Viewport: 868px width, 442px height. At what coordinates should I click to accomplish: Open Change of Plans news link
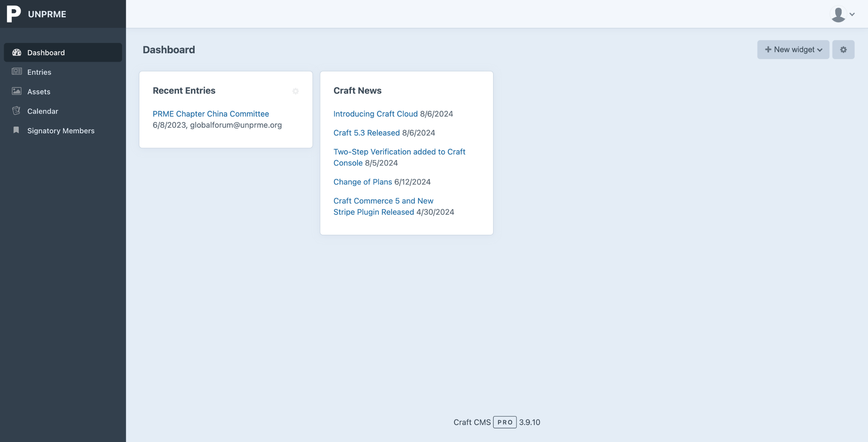pyautogui.click(x=362, y=182)
